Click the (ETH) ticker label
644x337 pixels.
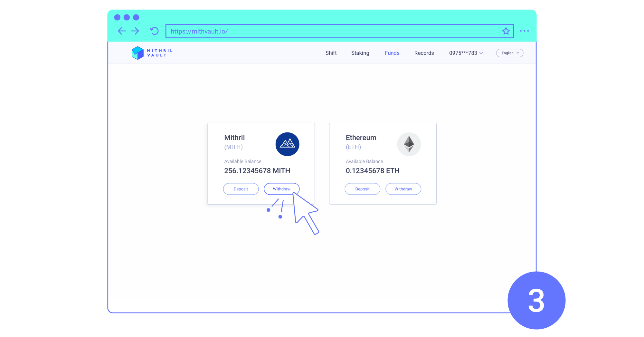point(353,147)
